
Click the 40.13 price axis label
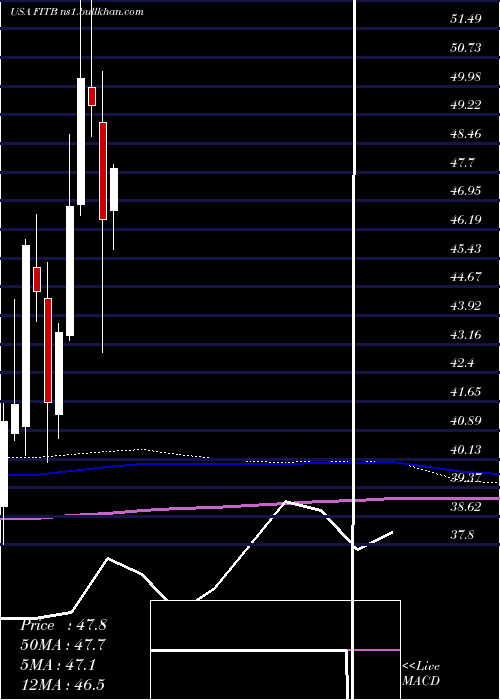tap(466, 449)
